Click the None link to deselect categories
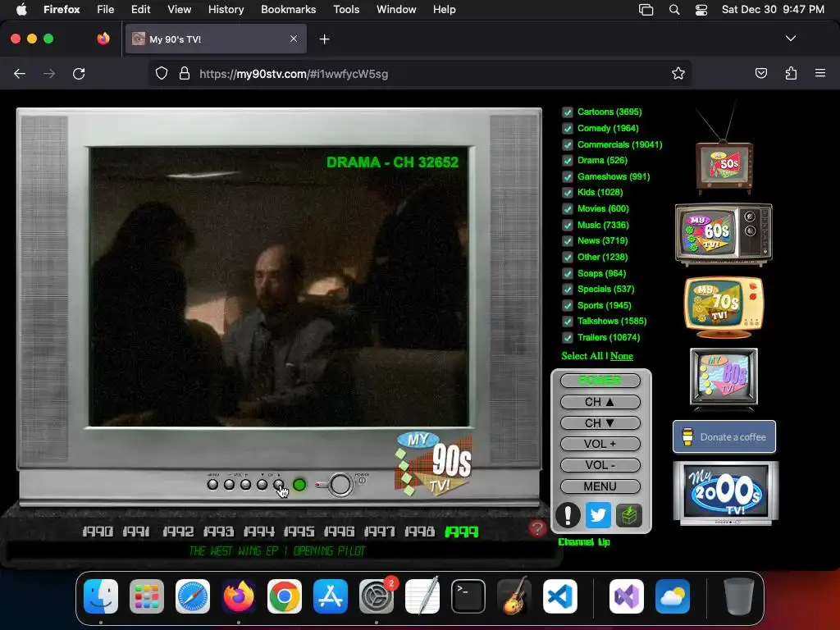The image size is (840, 630). coord(622,356)
